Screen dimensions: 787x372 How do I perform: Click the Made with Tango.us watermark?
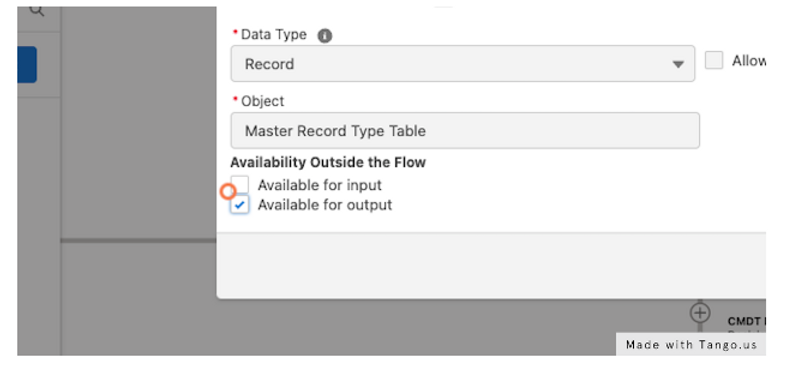pos(691,344)
